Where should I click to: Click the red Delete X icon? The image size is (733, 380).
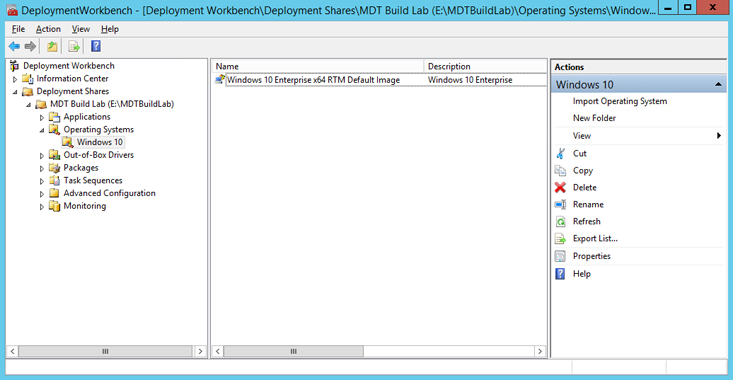point(560,187)
